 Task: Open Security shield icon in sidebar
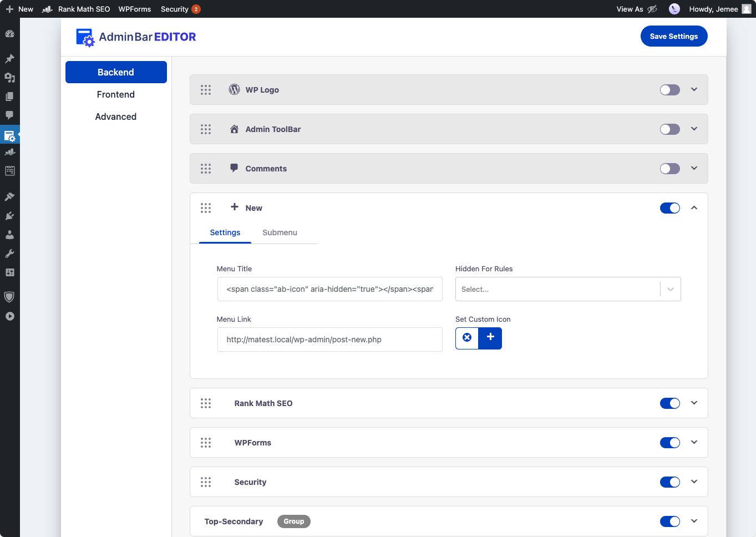point(9,297)
